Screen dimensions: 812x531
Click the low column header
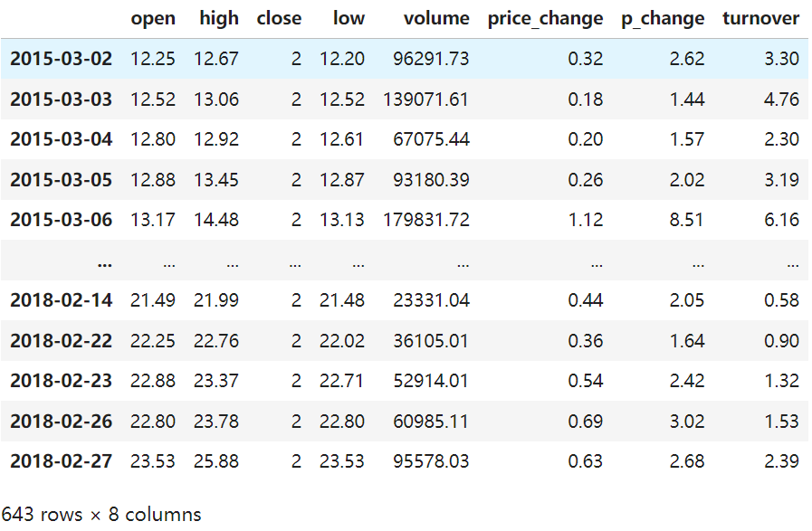point(349,18)
